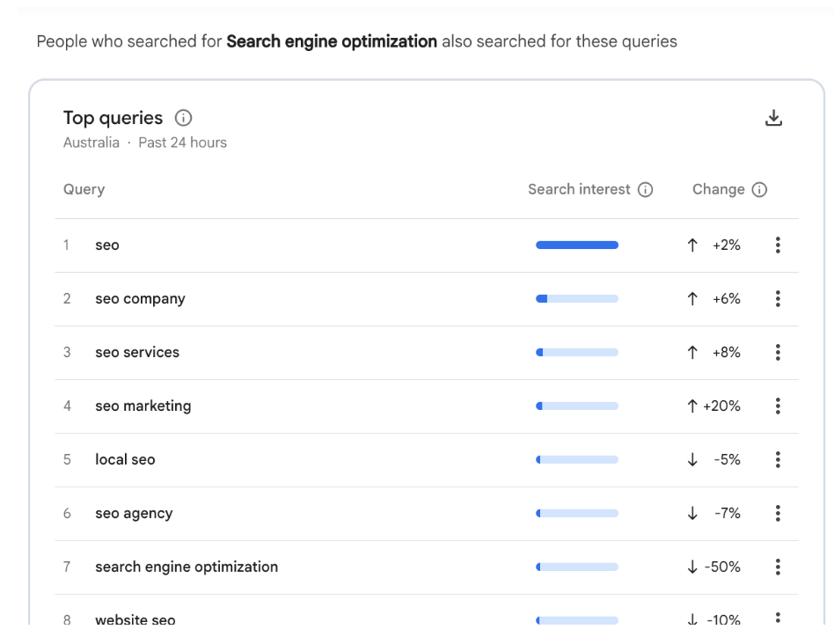
Task: Click the Past 24 hours label
Action: coord(182,143)
